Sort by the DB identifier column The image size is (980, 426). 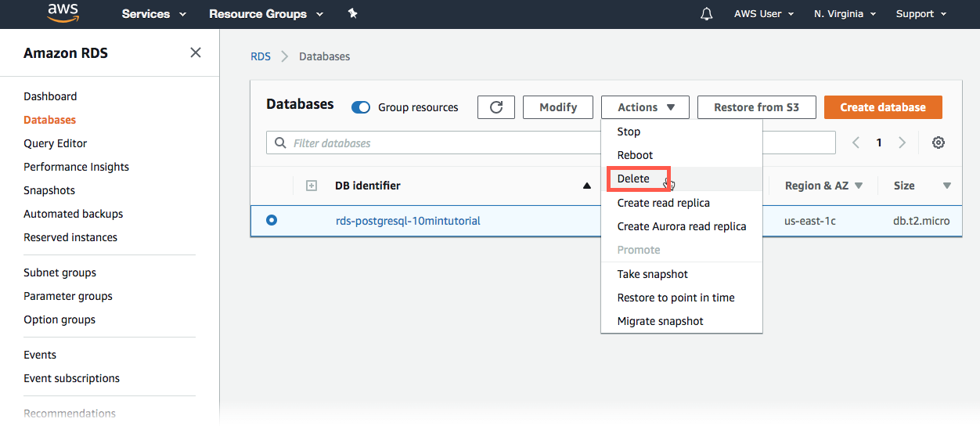(x=368, y=186)
